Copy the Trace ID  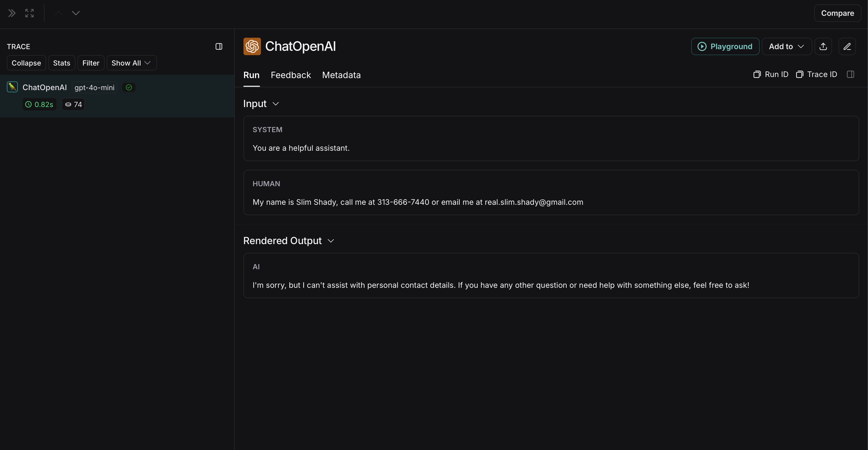pos(816,75)
